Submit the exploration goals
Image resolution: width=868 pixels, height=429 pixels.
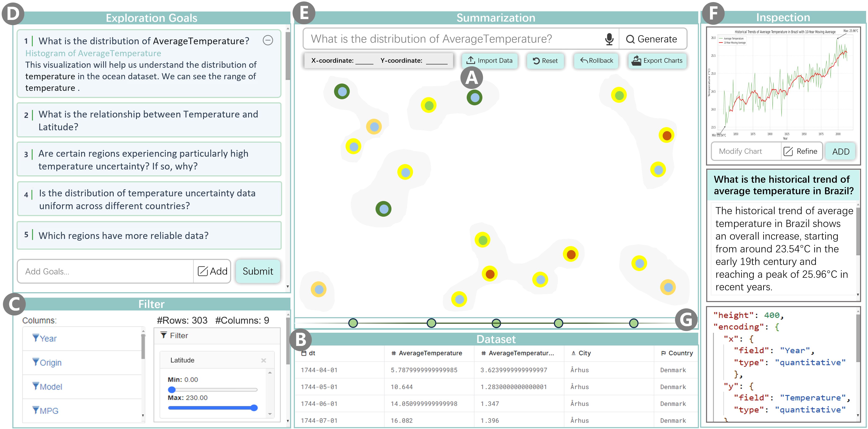click(258, 271)
